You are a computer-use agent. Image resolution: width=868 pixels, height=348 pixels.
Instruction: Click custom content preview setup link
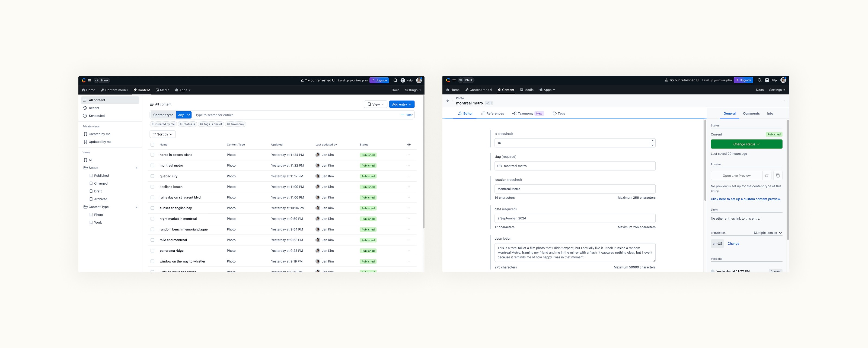745,199
